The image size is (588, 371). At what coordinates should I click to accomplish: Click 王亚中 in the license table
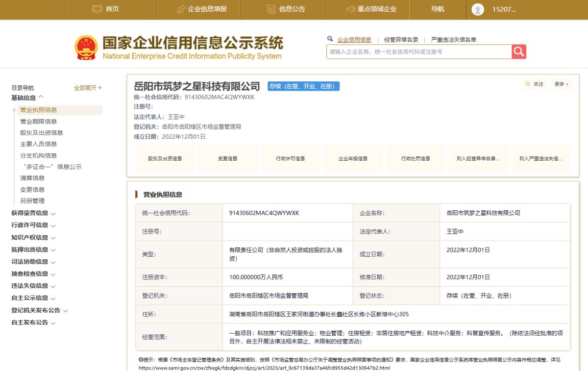pos(455,231)
